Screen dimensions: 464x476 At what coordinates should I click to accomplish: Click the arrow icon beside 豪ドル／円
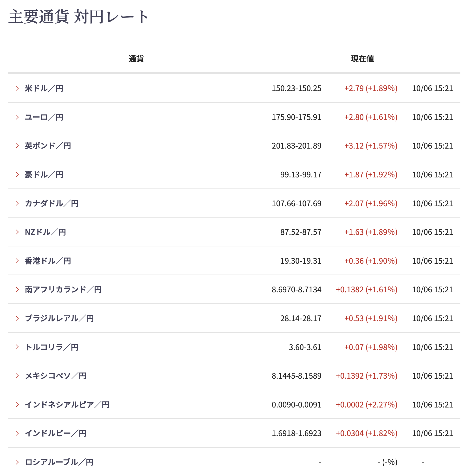pos(17,175)
